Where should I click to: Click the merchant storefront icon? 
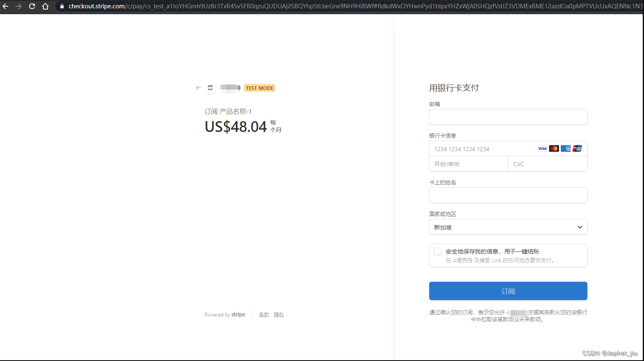[210, 88]
